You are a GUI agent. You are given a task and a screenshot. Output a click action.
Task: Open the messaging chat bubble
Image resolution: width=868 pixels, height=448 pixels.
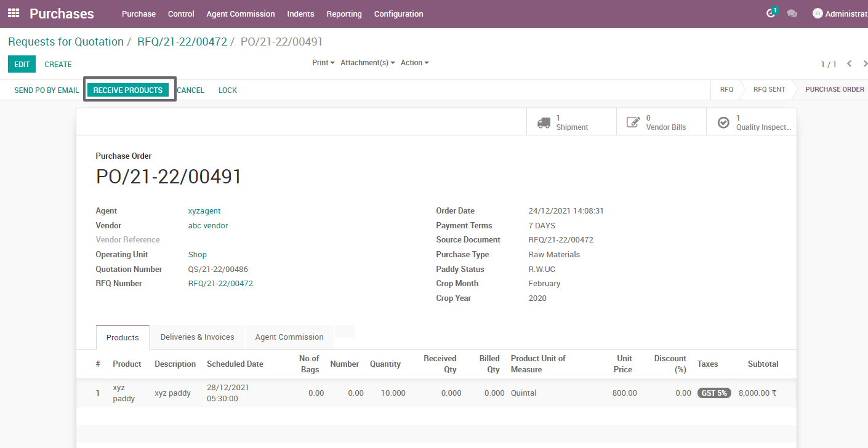[792, 12]
